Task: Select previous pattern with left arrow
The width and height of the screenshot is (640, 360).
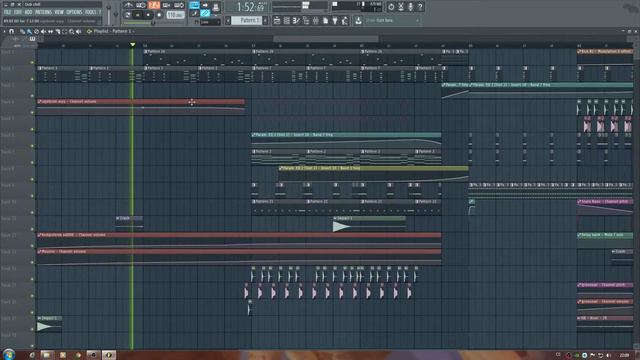Action: [228, 20]
